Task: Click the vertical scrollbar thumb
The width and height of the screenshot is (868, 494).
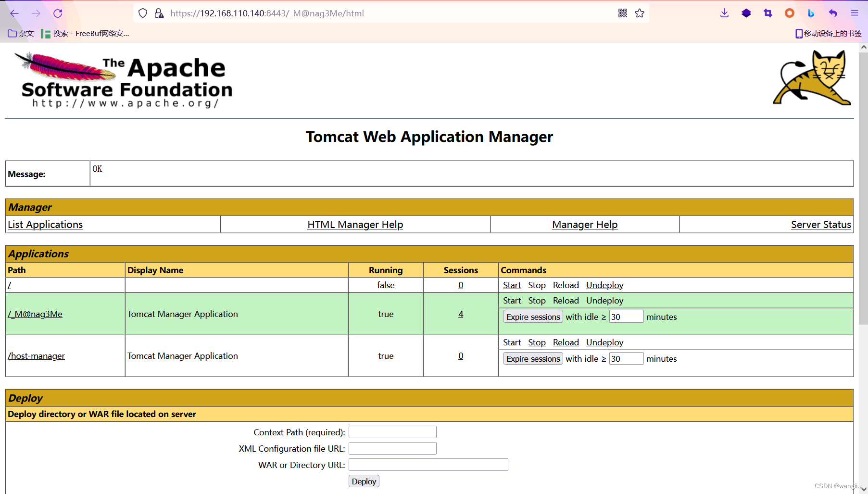Action: pyautogui.click(x=864, y=189)
